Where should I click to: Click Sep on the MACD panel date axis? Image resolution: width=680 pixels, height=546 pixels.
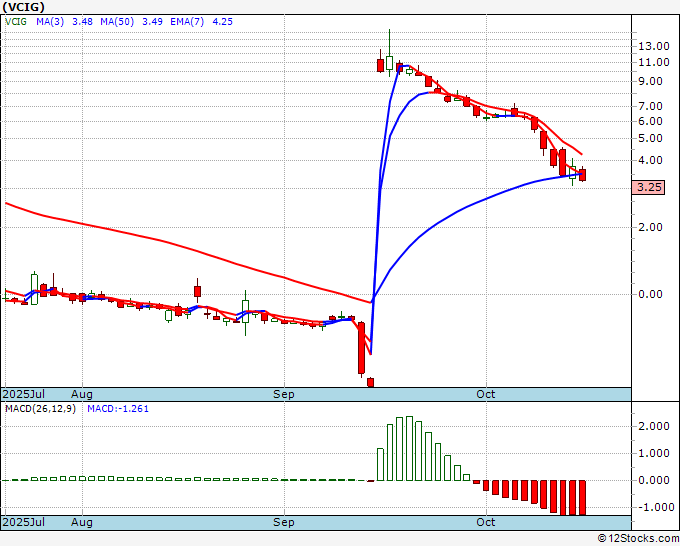[284, 522]
